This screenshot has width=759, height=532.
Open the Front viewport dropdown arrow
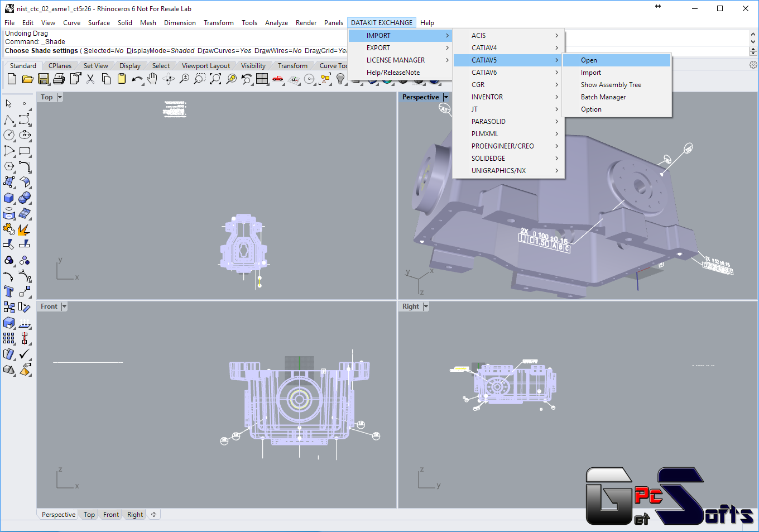click(x=64, y=306)
